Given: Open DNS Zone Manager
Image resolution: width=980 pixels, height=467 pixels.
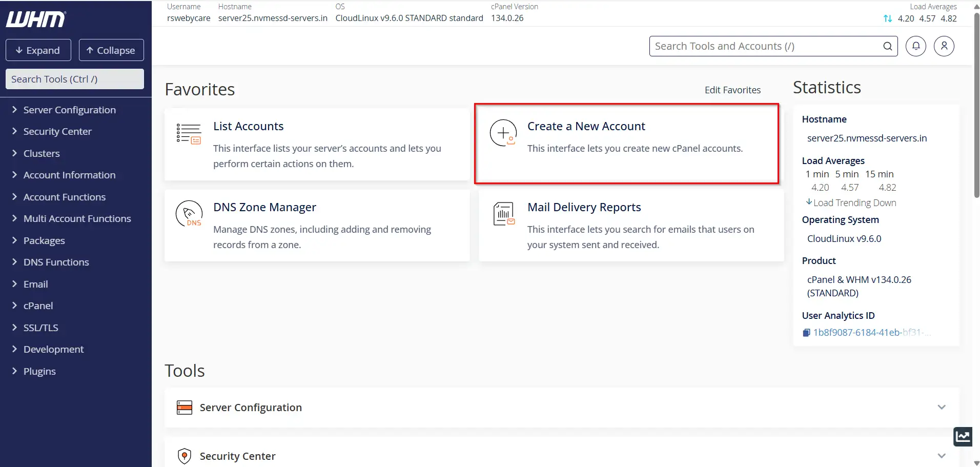Looking at the screenshot, I should click(x=317, y=226).
